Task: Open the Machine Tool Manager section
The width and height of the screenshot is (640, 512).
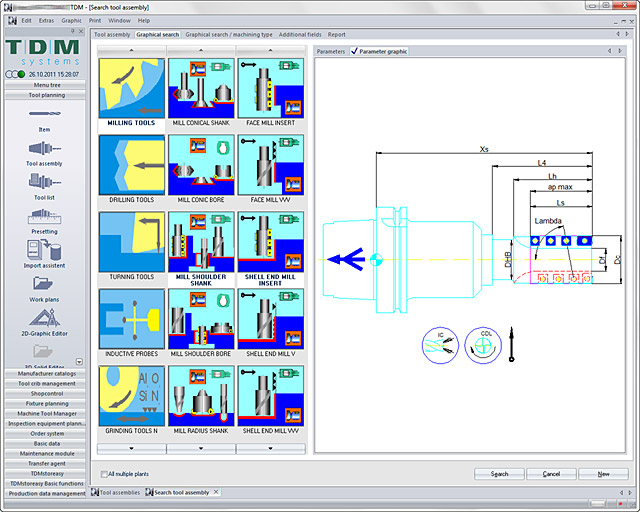Action: [45, 414]
